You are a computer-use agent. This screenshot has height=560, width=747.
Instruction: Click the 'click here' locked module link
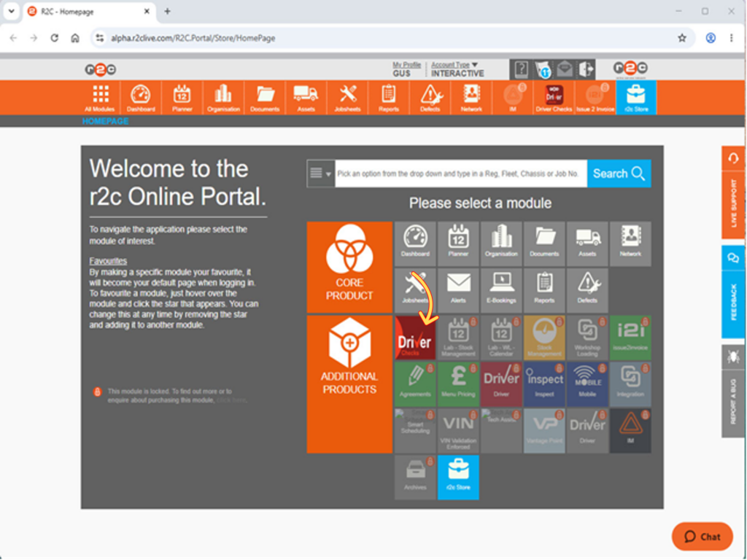tap(231, 400)
